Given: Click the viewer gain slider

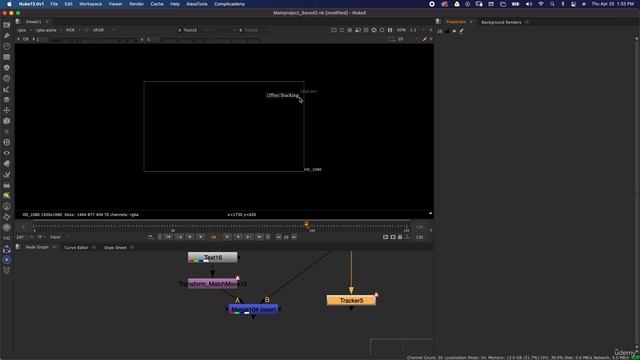Looking at the screenshot, I should point(93,40).
